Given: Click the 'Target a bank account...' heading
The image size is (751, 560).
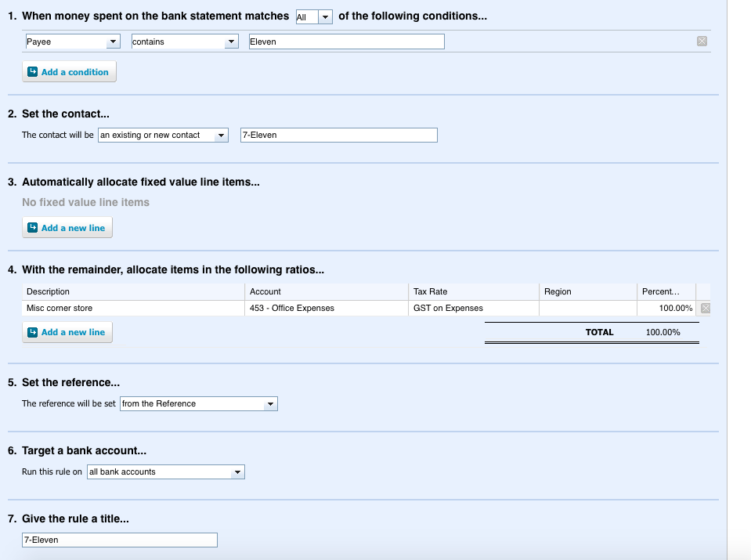Looking at the screenshot, I should click(85, 451).
